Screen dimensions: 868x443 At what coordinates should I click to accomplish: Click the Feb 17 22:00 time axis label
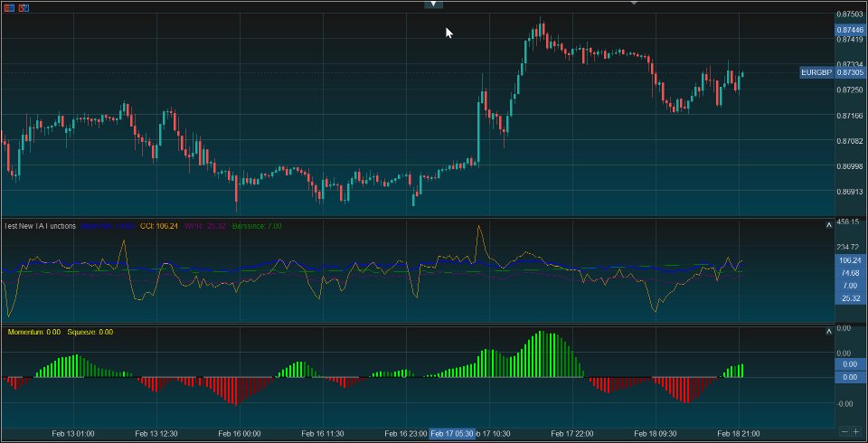[572, 434]
